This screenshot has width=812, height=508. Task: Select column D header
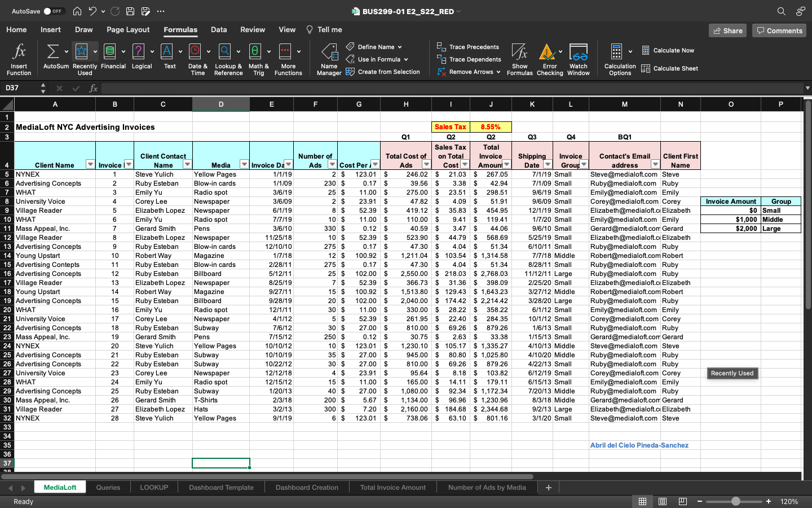point(221,104)
